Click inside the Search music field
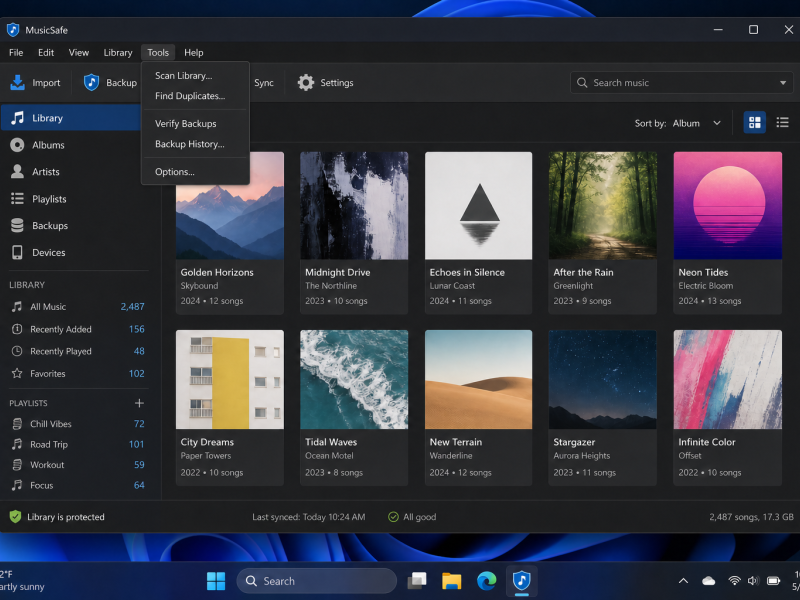The height and width of the screenshot is (600, 800). tap(681, 83)
